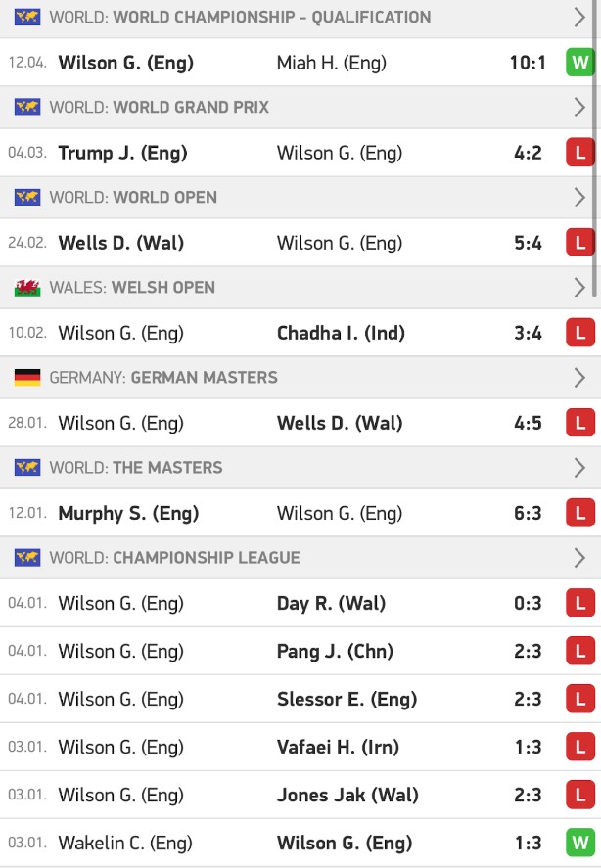Click the red L badge for Trump match
This screenshot has height=868, width=601.
point(579,153)
